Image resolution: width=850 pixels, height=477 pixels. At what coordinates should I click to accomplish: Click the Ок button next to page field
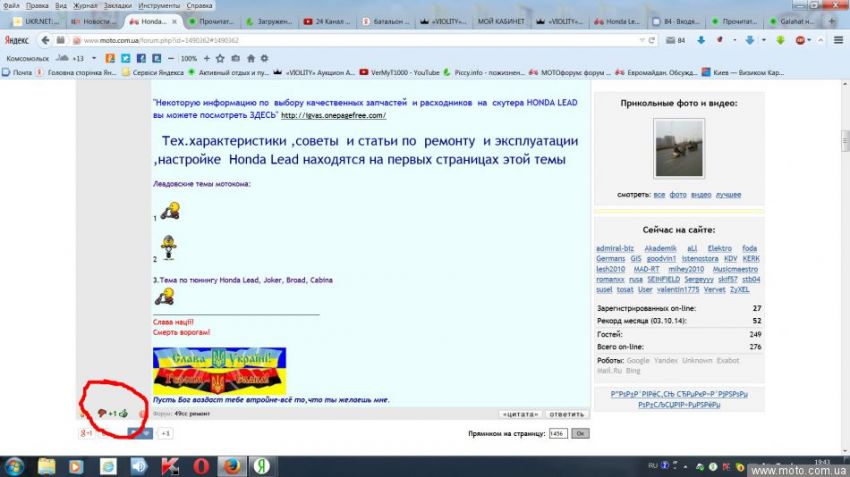click(580, 434)
